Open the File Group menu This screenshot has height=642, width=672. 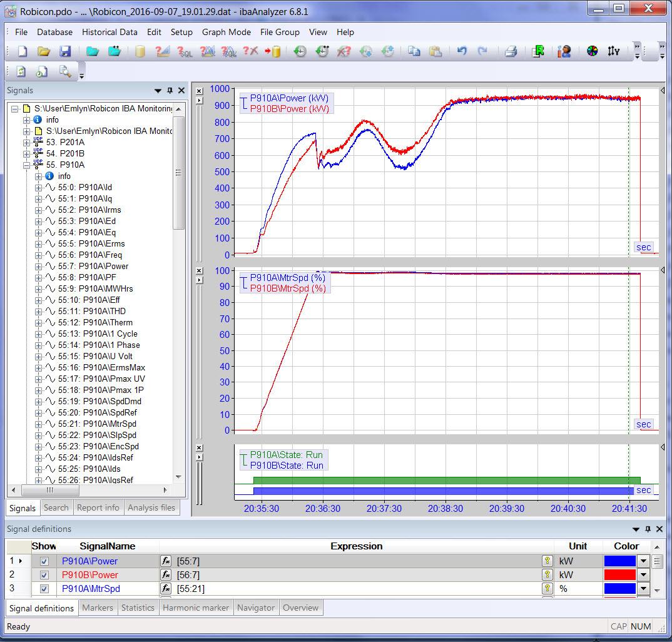click(x=280, y=32)
